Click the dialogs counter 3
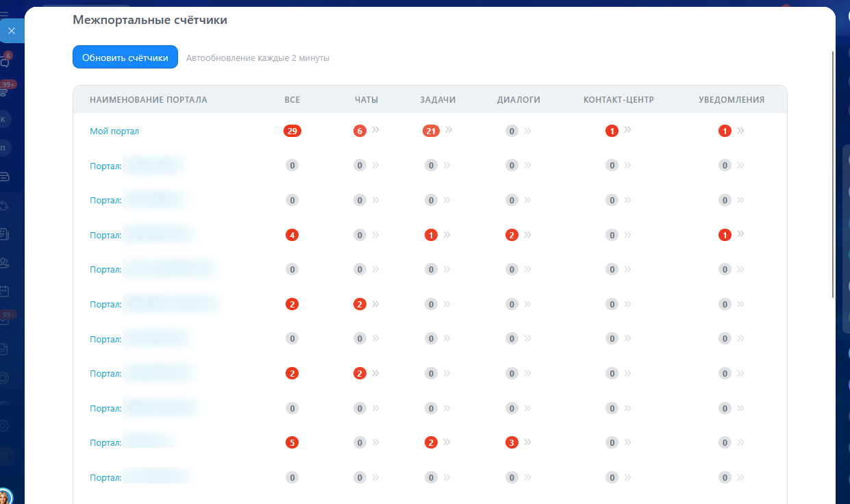The image size is (850, 504). click(x=512, y=442)
